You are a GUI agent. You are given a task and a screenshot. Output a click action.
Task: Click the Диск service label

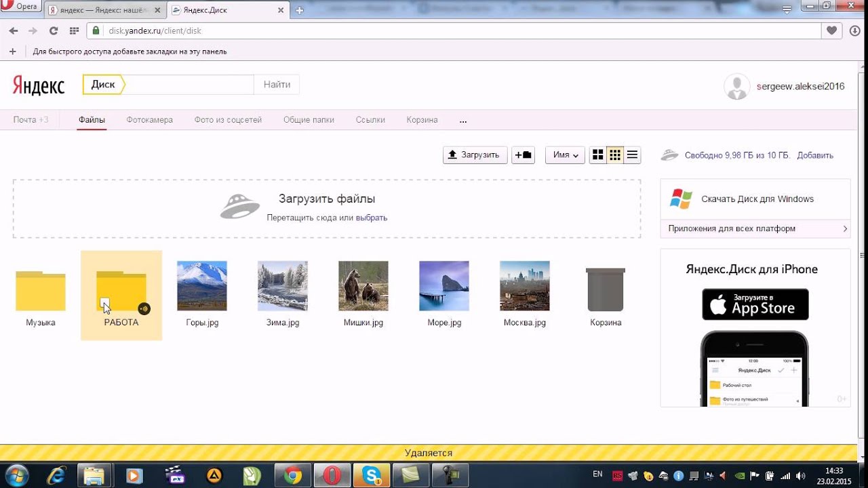pos(103,85)
